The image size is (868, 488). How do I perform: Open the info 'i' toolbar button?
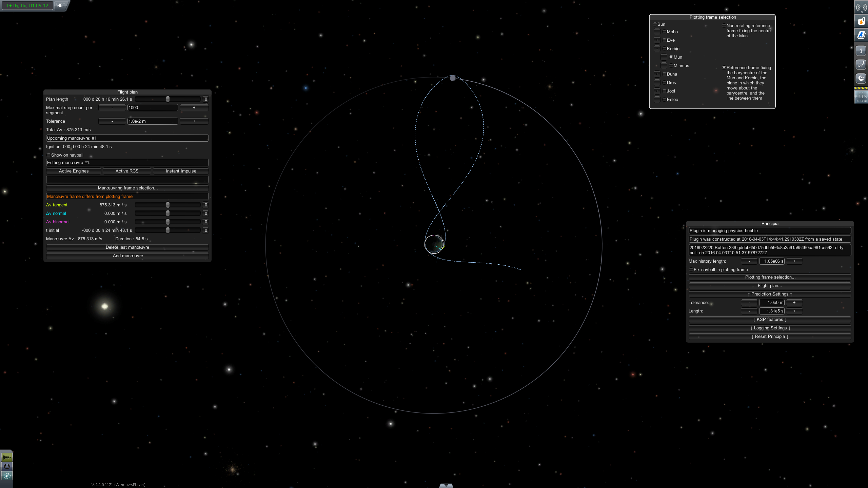[x=861, y=51]
